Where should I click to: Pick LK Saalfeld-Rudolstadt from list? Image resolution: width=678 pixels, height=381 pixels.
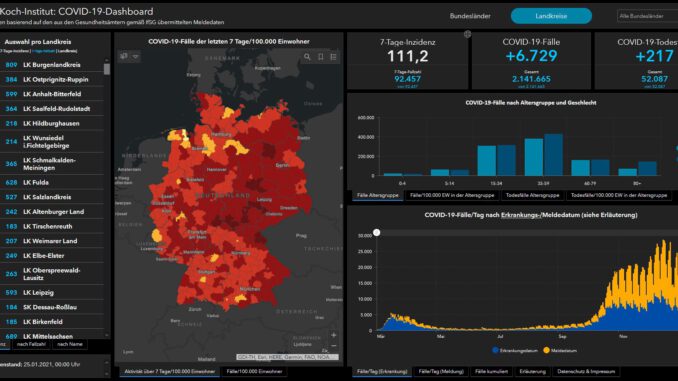52,109
